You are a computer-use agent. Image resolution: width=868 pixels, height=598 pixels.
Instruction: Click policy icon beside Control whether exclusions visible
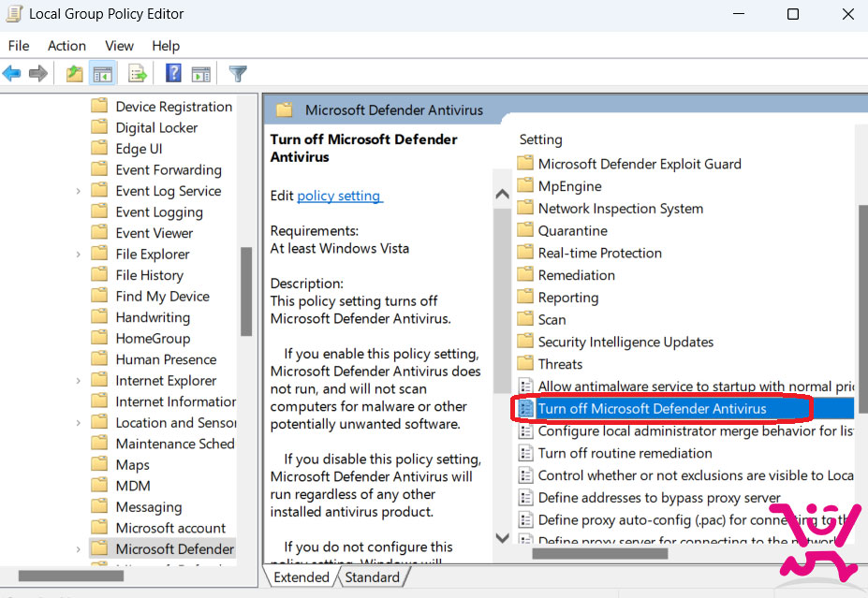coord(525,474)
